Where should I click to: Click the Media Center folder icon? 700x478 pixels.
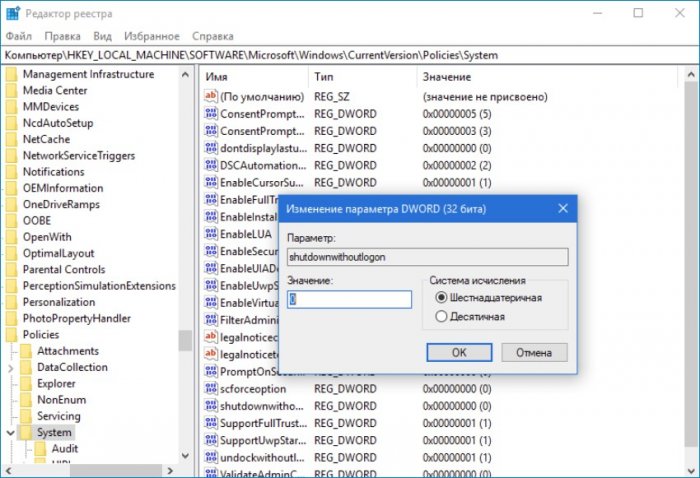click(x=11, y=90)
